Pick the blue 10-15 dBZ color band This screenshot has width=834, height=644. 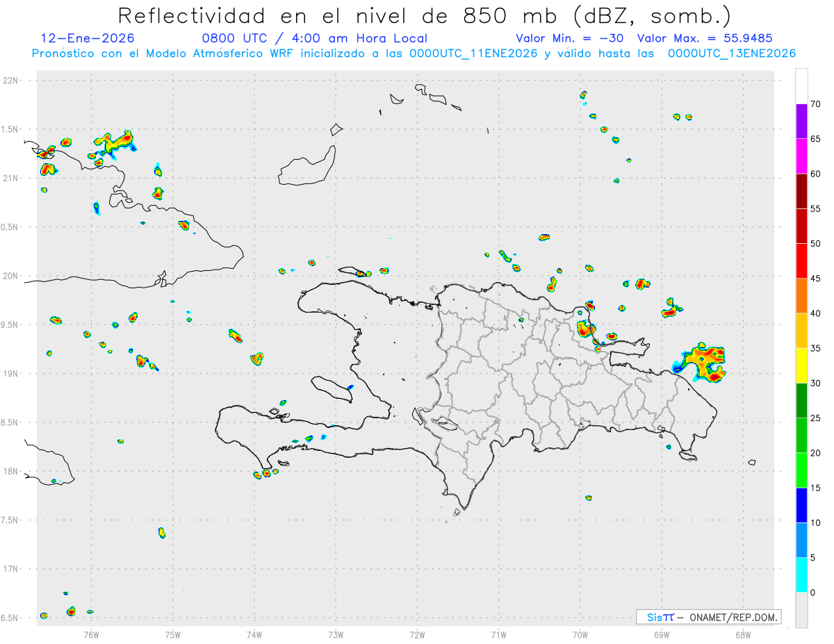click(x=801, y=505)
